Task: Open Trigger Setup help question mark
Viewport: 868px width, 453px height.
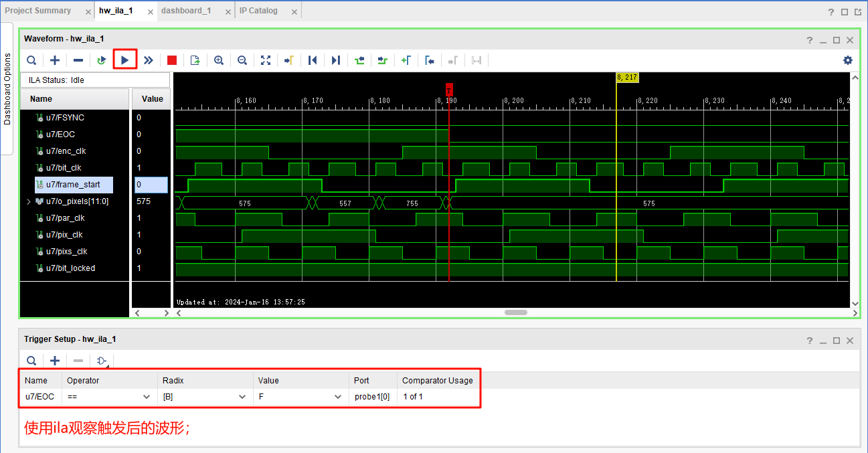Action: [810, 341]
